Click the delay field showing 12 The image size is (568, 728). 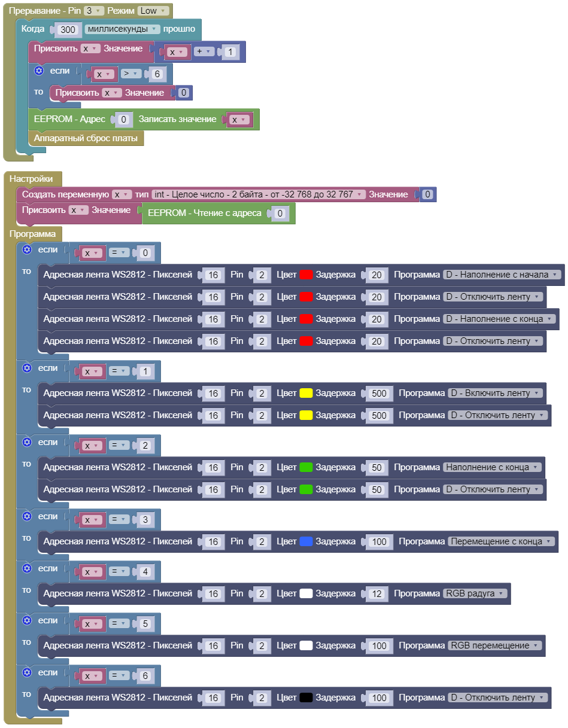click(x=376, y=594)
